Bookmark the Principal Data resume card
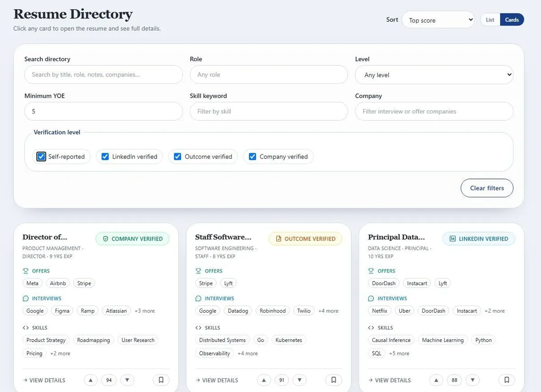This screenshot has width=541, height=392. [507, 380]
